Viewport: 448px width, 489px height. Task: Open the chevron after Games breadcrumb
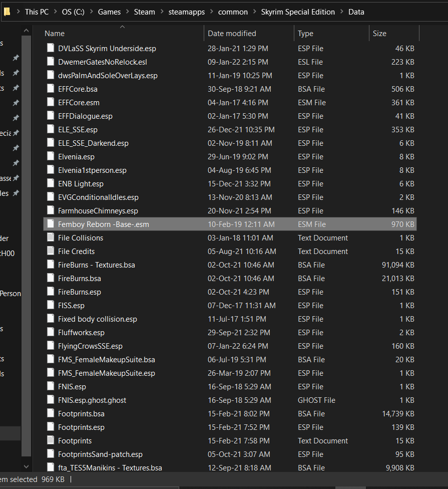(x=128, y=12)
